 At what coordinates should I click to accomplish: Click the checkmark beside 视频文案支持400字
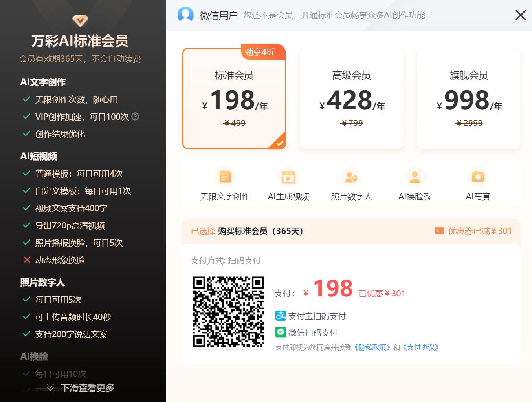tap(26, 208)
